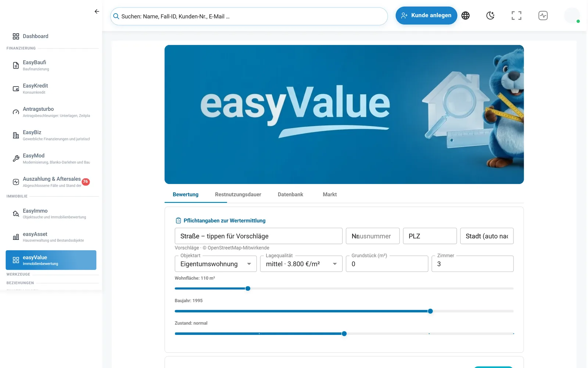Click the EasyBaufi document icon
588x368 pixels.
pos(16,66)
